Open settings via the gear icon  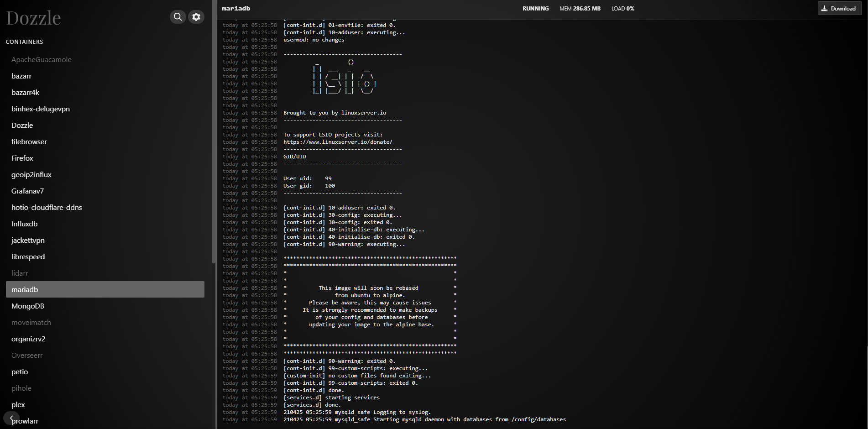[x=196, y=17]
